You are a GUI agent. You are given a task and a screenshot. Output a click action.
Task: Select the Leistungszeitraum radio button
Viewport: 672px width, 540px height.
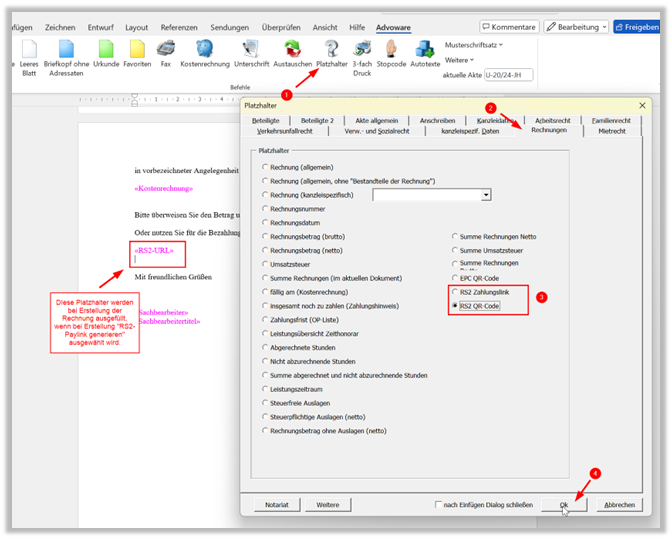[265, 389]
